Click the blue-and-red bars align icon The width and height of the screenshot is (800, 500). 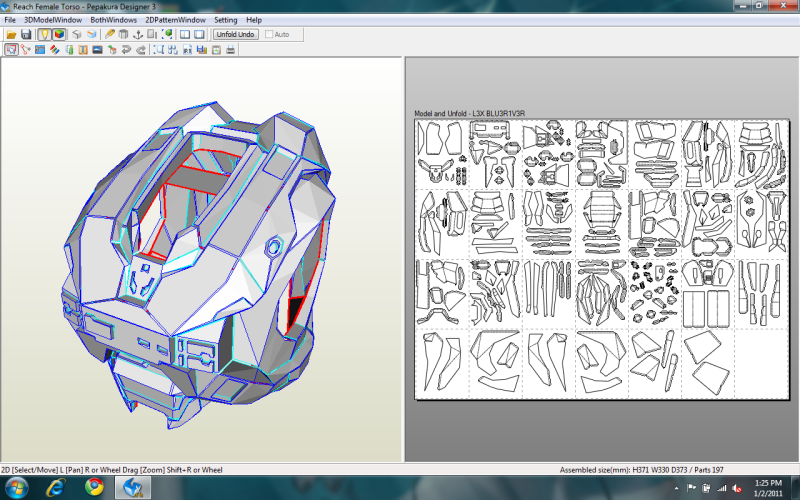(202, 50)
